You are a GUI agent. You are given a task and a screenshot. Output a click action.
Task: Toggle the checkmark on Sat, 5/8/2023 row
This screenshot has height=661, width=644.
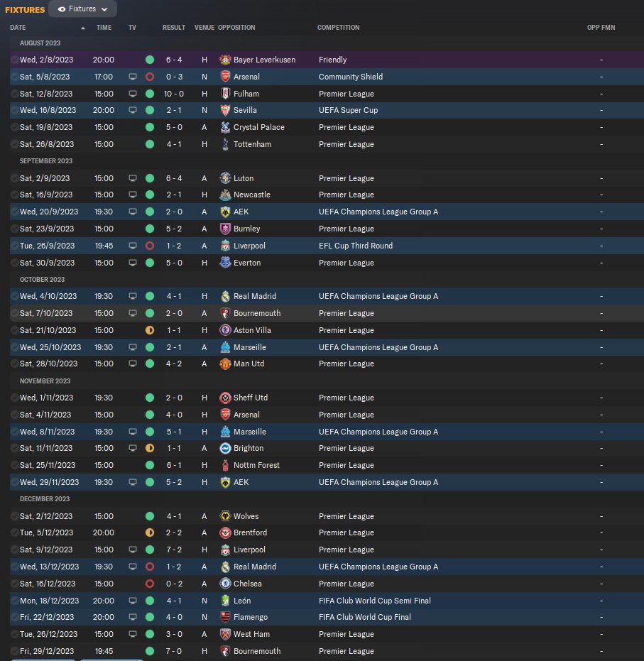click(14, 77)
